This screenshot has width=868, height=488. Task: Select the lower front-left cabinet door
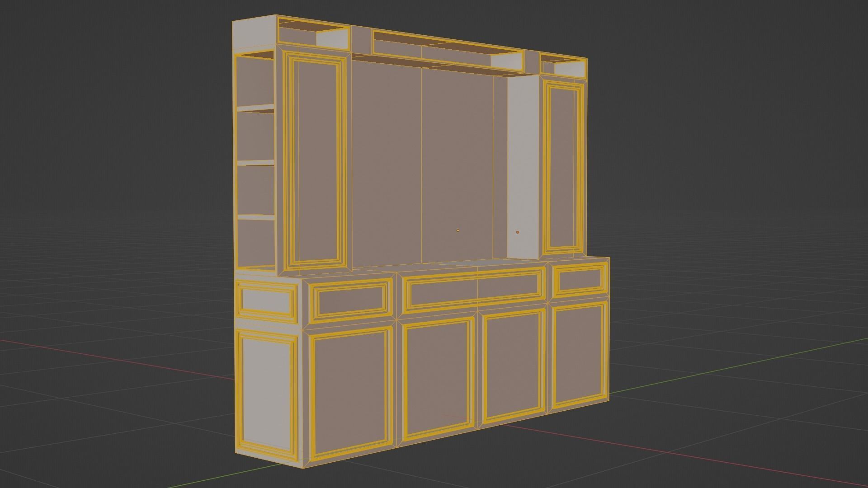[x=351, y=393]
